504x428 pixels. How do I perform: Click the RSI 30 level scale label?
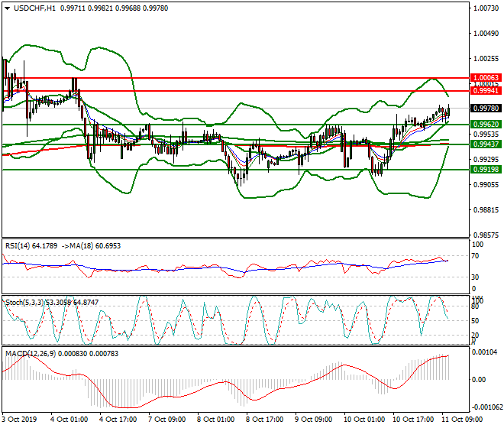point(475,277)
